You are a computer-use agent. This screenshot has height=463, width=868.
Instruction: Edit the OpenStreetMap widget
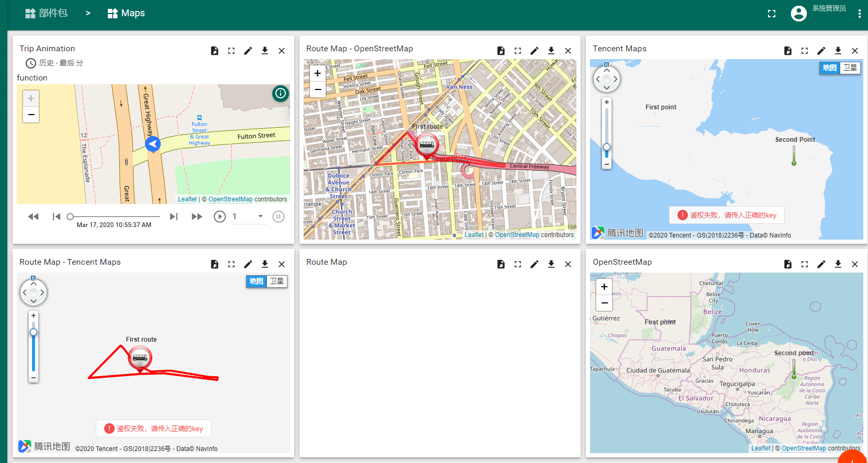(821, 264)
